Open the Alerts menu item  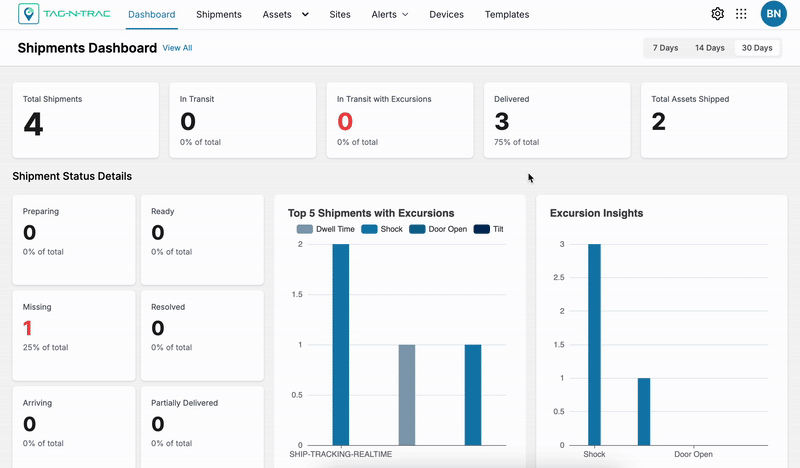(x=384, y=14)
